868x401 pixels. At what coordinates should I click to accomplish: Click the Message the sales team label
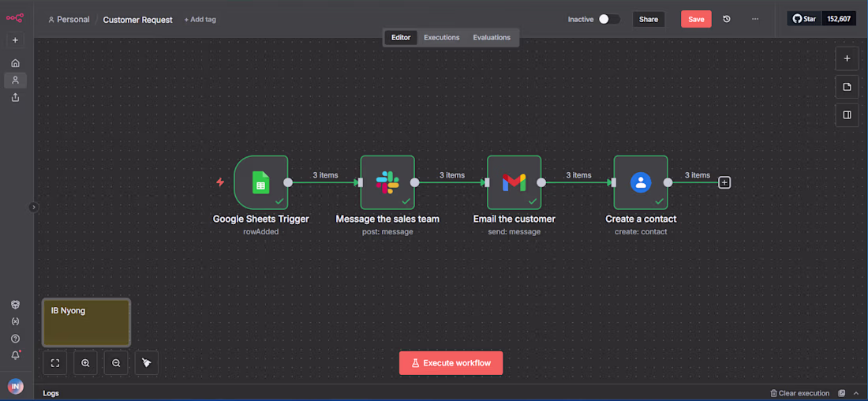[x=387, y=219]
